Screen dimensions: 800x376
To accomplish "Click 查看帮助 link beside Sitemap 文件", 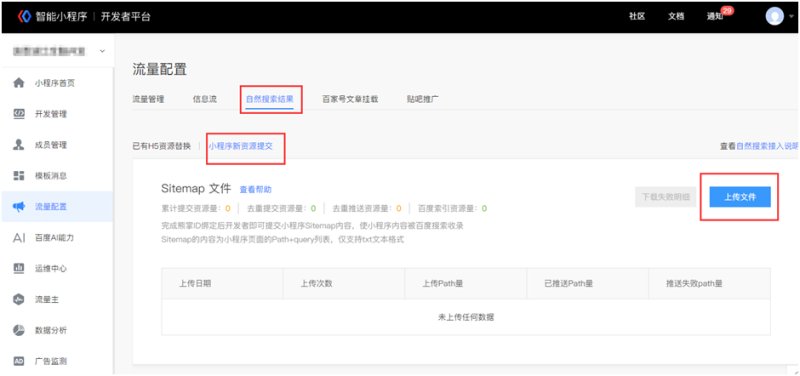I will point(256,189).
